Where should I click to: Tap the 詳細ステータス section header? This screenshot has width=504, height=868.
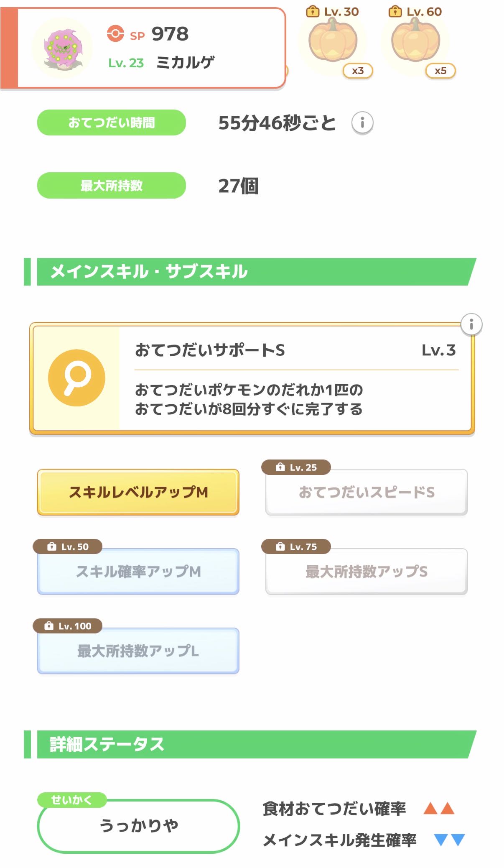251,744
